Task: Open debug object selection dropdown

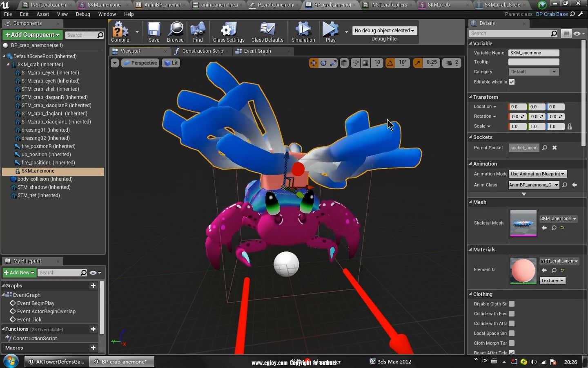Action: tap(384, 31)
